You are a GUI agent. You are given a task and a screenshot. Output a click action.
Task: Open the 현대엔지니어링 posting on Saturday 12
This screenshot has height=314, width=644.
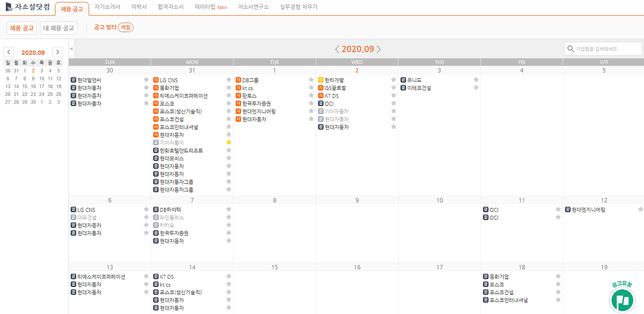(589, 210)
